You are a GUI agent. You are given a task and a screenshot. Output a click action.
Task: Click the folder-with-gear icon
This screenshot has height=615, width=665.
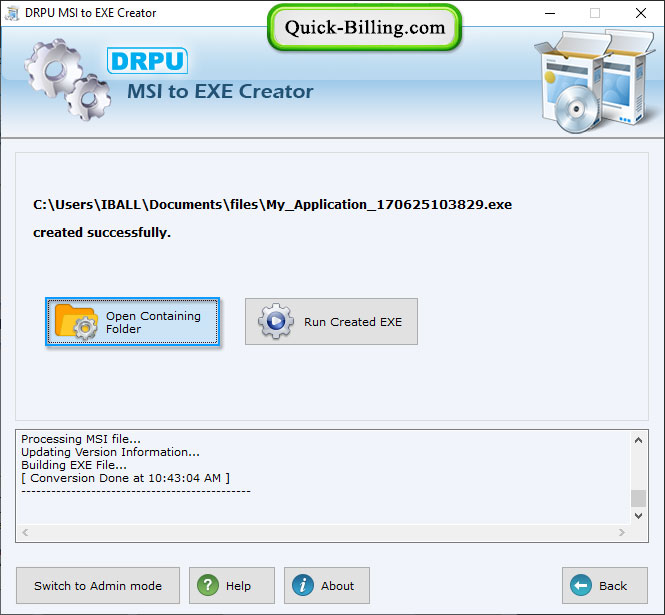(75, 322)
